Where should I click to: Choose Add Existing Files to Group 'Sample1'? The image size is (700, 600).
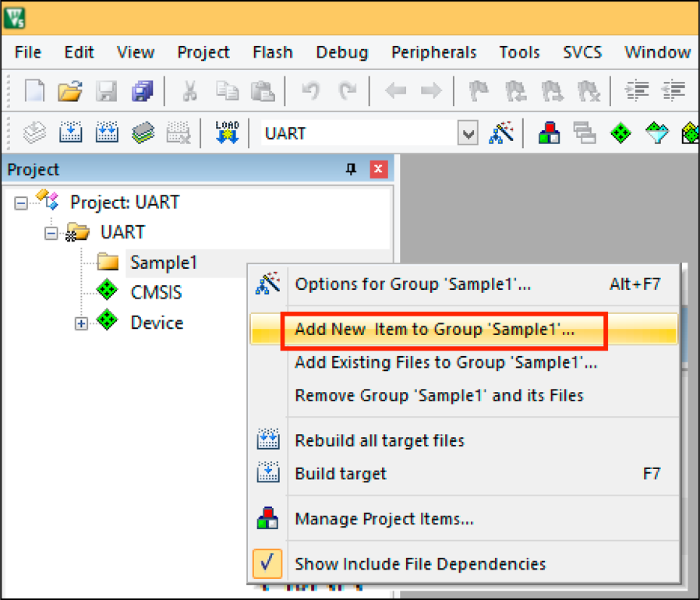[445, 362]
